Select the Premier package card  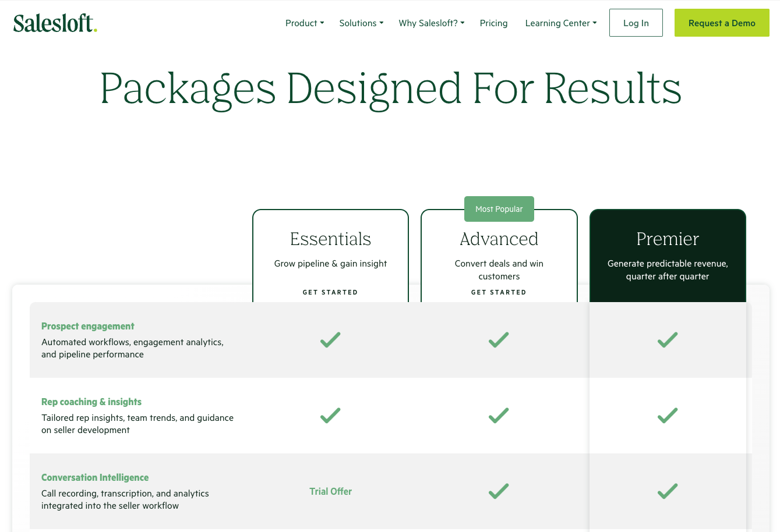pos(668,256)
